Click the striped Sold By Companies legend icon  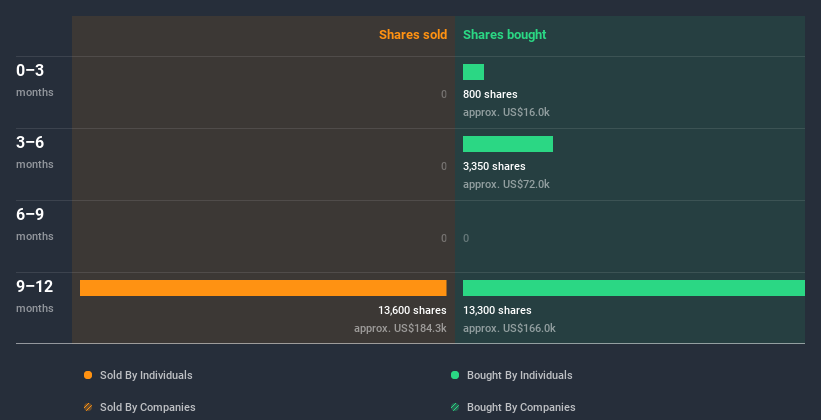point(88,407)
